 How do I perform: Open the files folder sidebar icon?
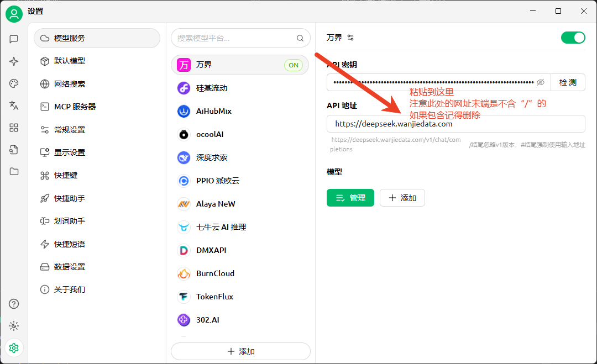click(14, 172)
